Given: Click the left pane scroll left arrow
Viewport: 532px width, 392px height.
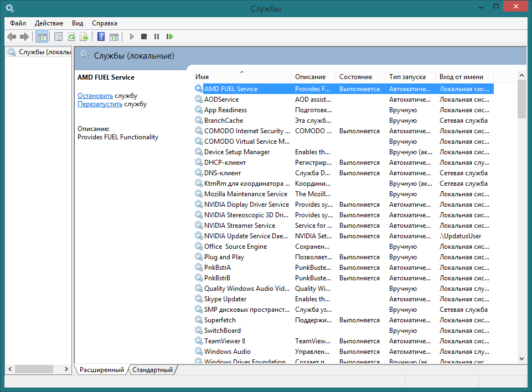Looking at the screenshot, I should (x=10, y=369).
